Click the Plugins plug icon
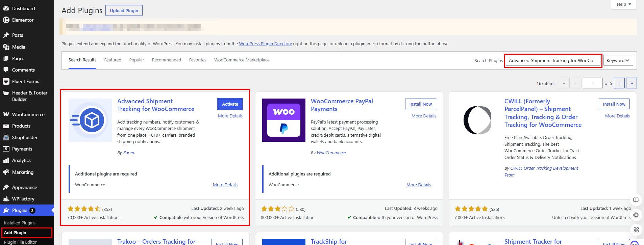Image resolution: width=644 pixels, height=245 pixels. [6, 210]
